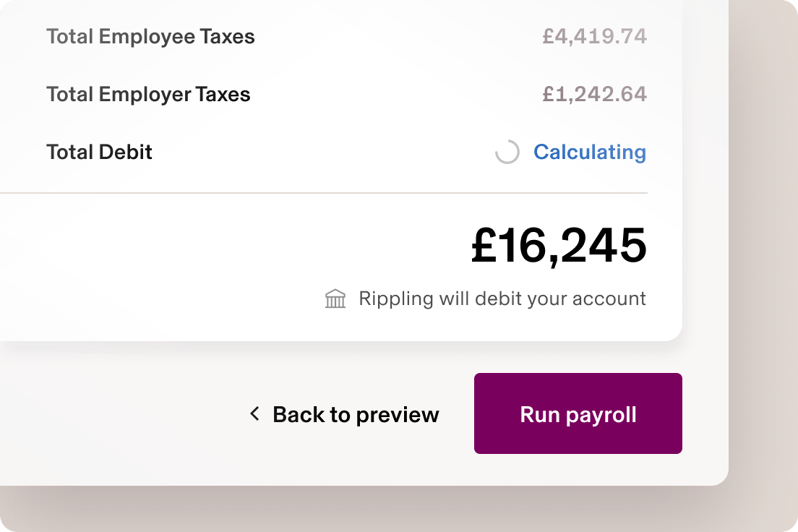Click the Total Debit label
The height and width of the screenshot is (532, 798).
pyautogui.click(x=99, y=152)
